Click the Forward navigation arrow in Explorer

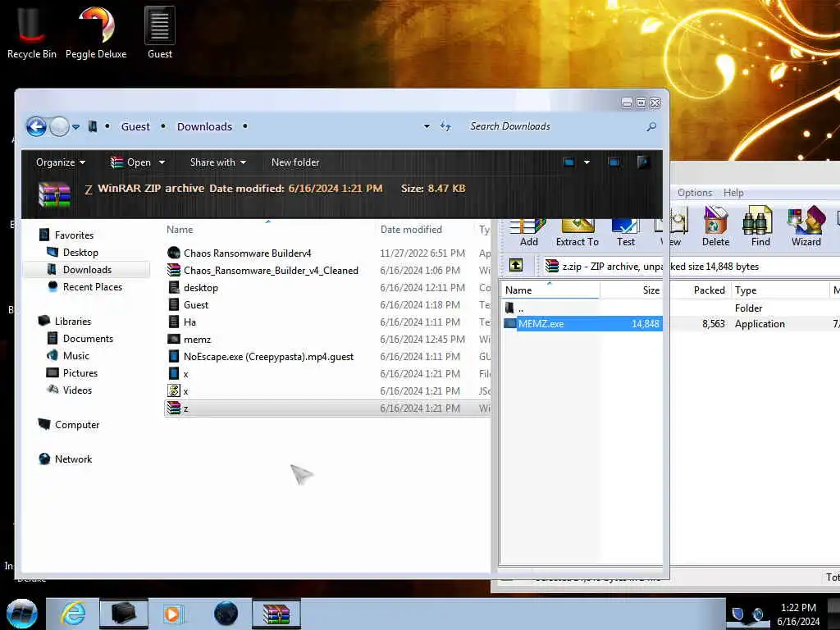[59, 127]
